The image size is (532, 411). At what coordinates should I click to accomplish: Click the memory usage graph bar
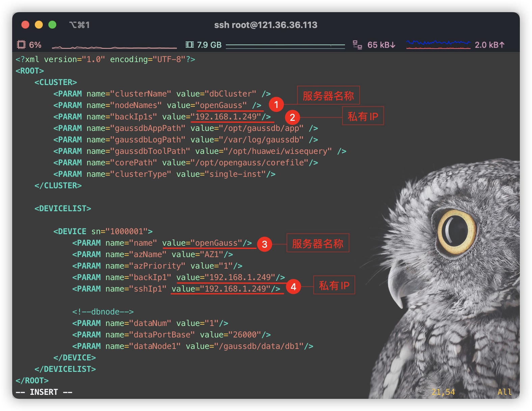click(x=285, y=46)
